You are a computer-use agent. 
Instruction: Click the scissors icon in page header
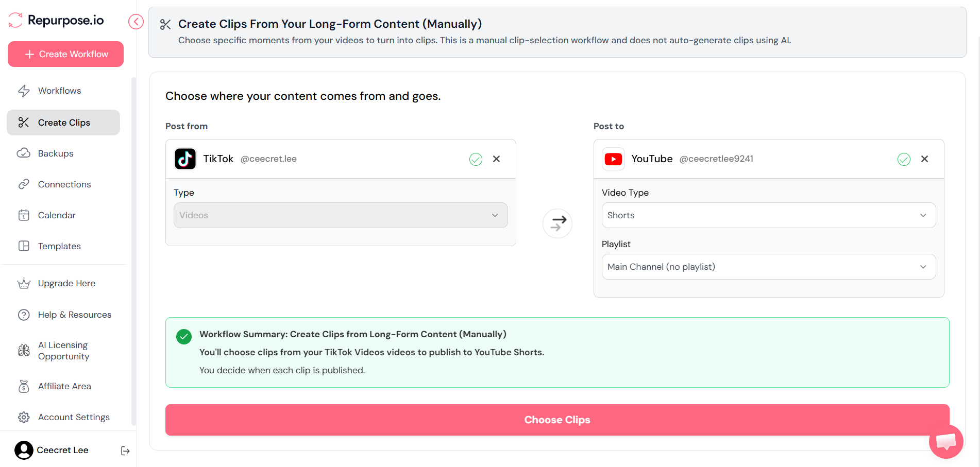[165, 24]
